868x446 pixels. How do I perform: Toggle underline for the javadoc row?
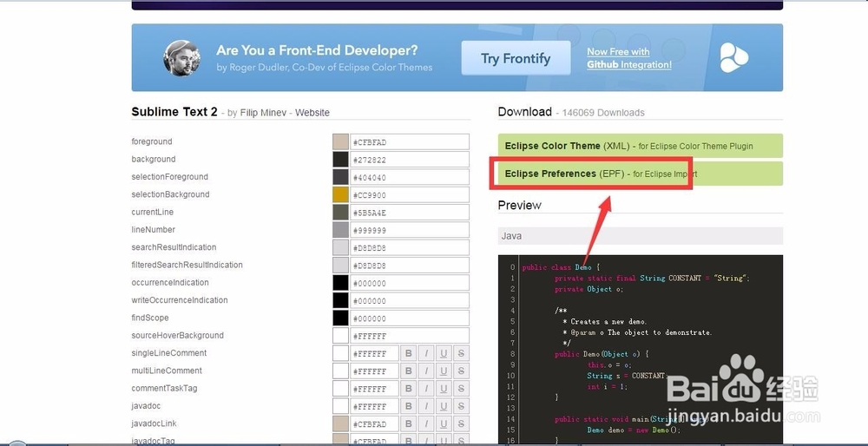(x=444, y=406)
